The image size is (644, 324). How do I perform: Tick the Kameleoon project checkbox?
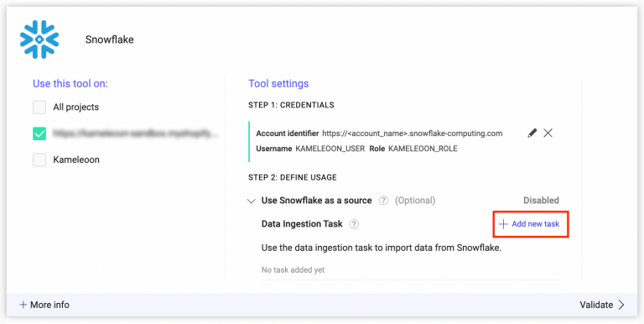click(39, 160)
